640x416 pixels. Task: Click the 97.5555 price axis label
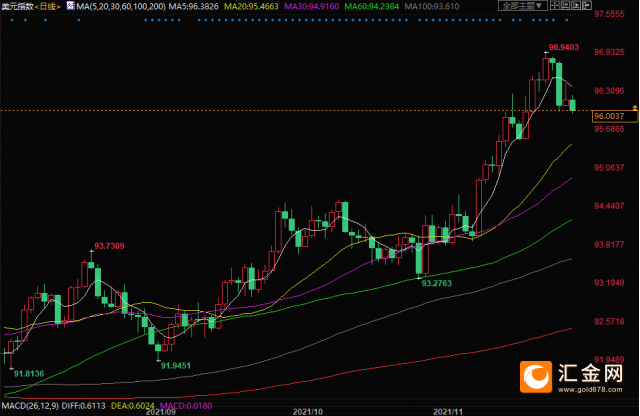[609, 14]
